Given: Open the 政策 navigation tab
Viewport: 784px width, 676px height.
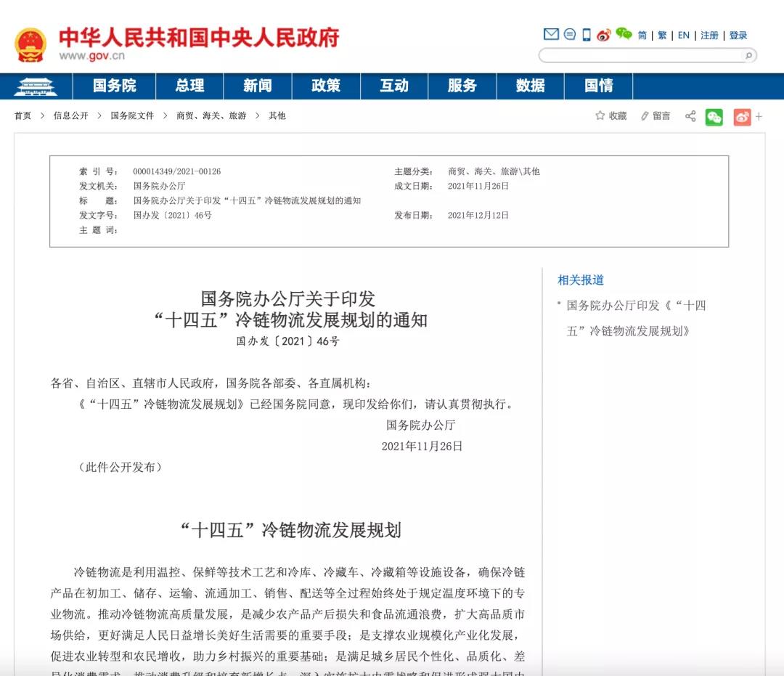Looking at the screenshot, I should point(326,86).
